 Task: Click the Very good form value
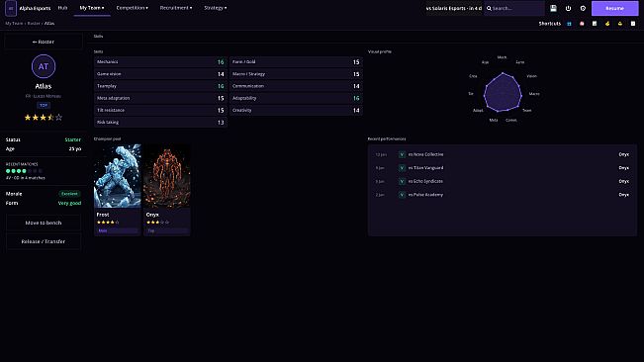pos(69,203)
